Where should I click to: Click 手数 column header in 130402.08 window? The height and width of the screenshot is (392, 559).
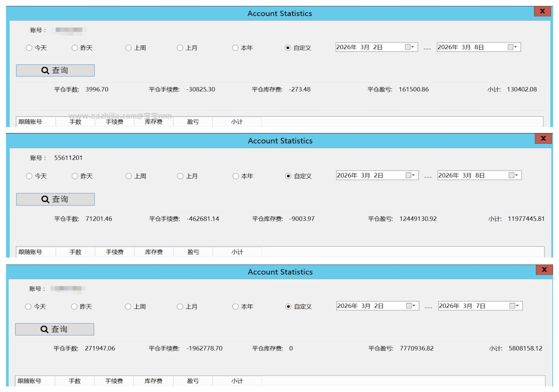click(x=75, y=122)
